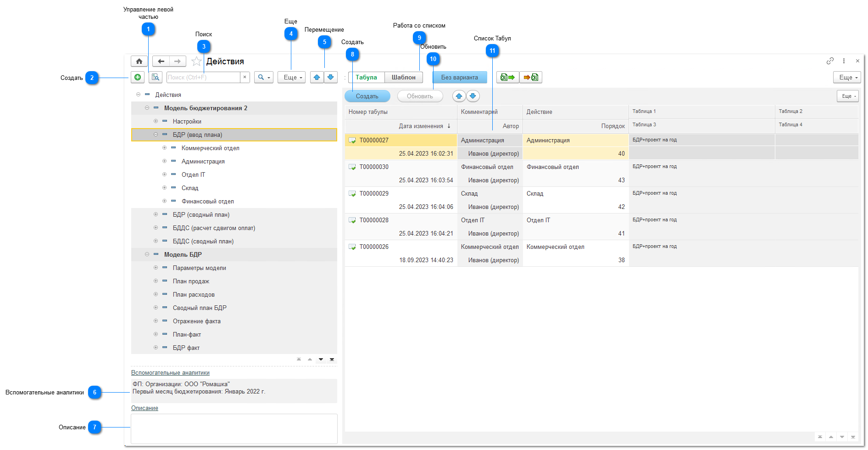Screen dimensions: 868x450
Task: Move tabula row up arrow
Action: 459,96
